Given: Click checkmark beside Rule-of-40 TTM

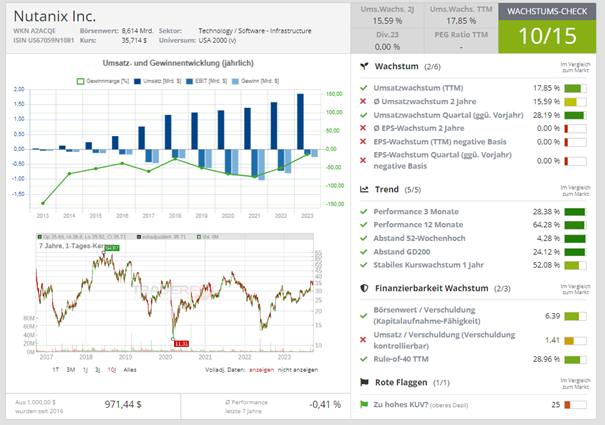Looking at the screenshot, I should 363,359.
